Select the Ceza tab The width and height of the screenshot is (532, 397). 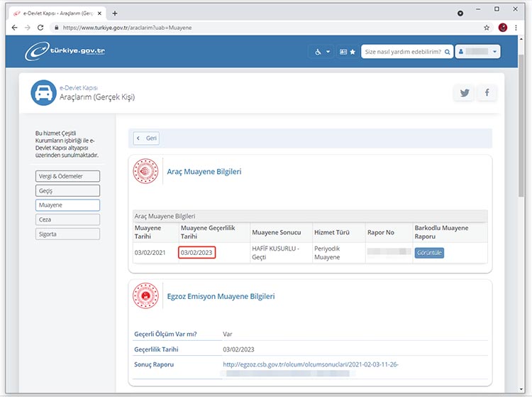67,219
